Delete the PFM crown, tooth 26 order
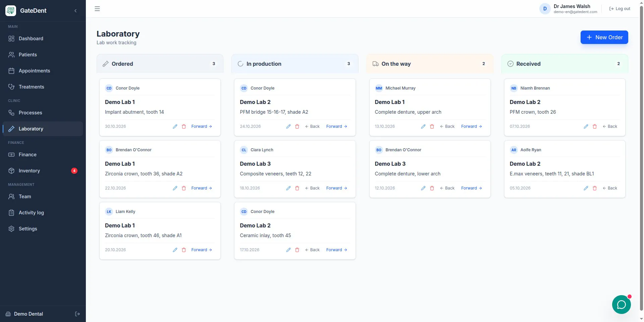 [595, 126]
